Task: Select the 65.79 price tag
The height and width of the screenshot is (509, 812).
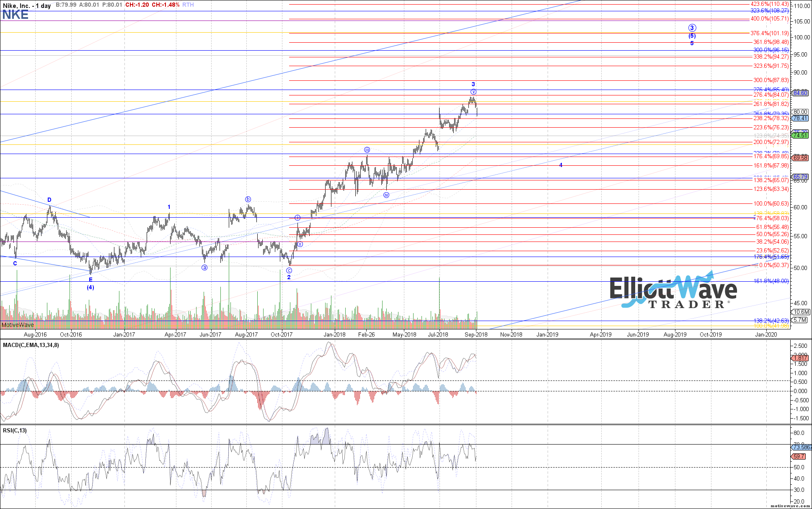Action: click(x=801, y=177)
